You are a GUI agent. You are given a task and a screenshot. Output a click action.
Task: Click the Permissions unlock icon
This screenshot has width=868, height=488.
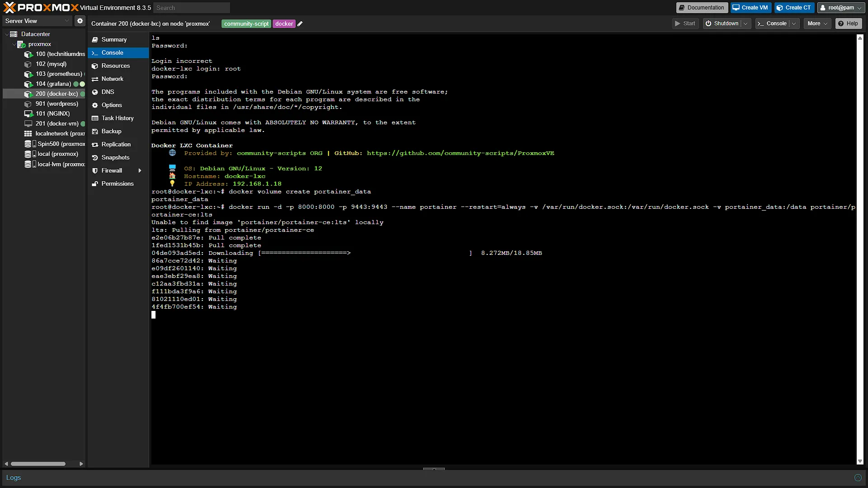[x=95, y=184]
